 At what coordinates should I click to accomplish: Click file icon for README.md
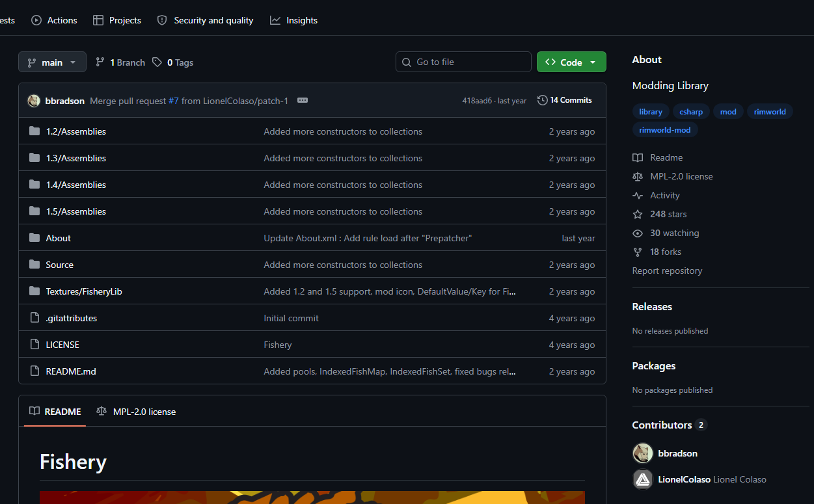coord(34,371)
